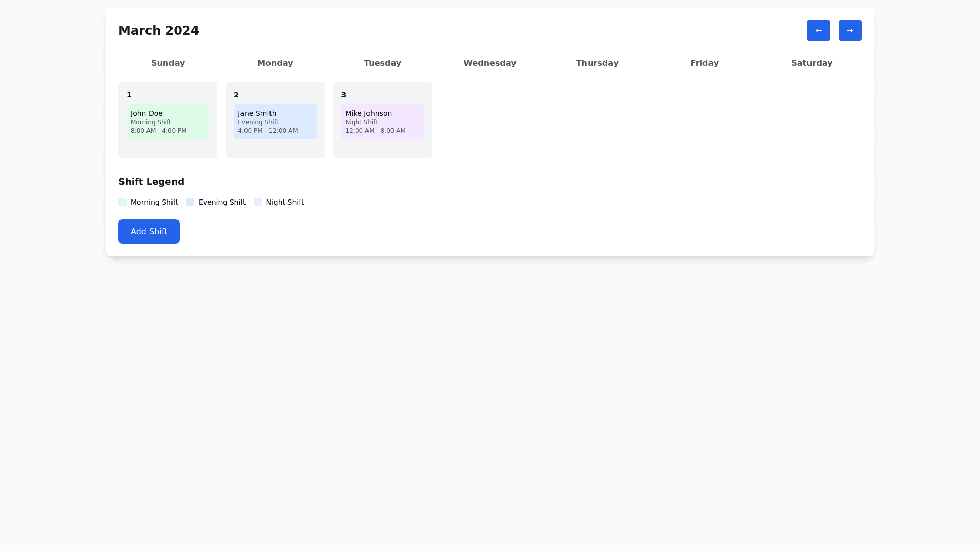This screenshot has width=980, height=551.
Task: Select day 1 cell number
Action: coord(129,95)
